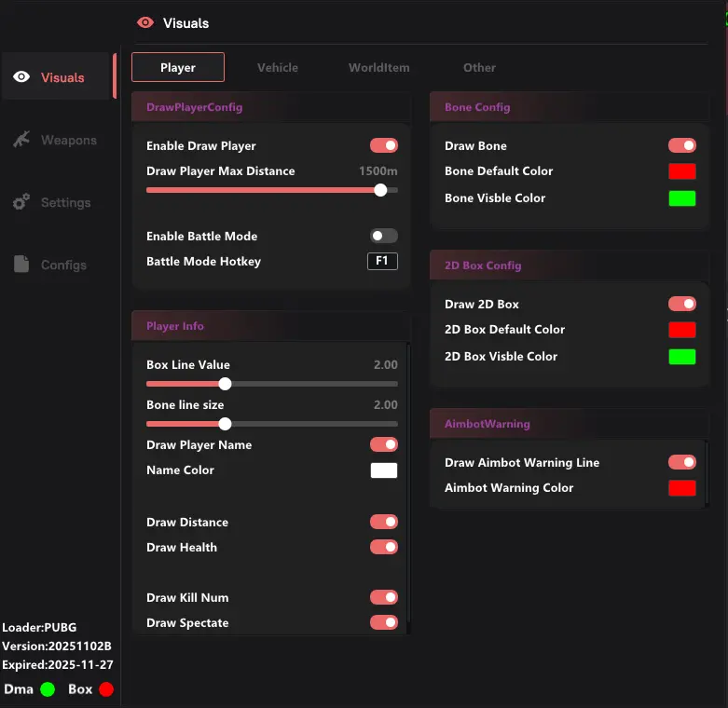Pick the white Name Color swatch
This screenshot has height=708, width=728.
[384, 470]
